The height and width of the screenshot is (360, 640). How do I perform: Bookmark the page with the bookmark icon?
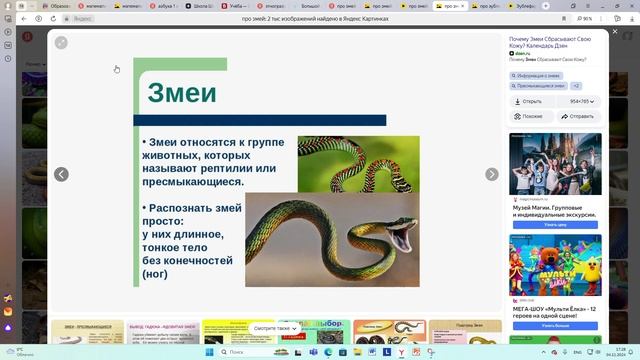pyautogui.click(x=564, y=19)
